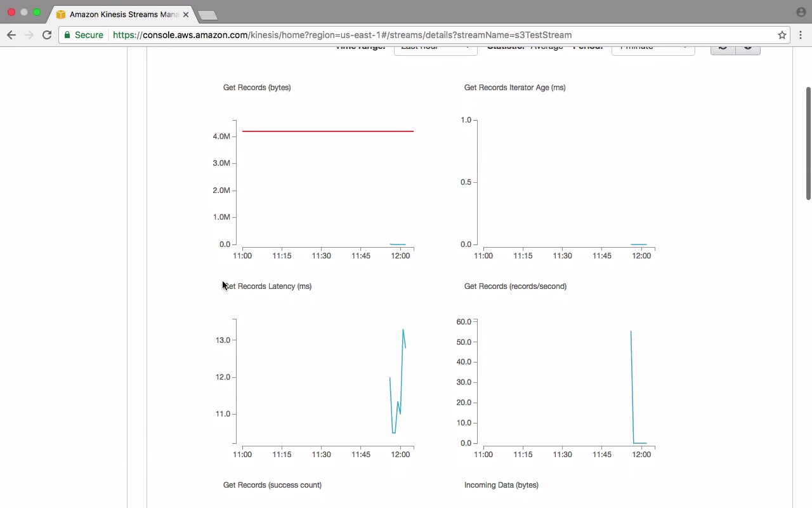Open the Period dropdown
The image size is (812, 508).
tap(653, 49)
